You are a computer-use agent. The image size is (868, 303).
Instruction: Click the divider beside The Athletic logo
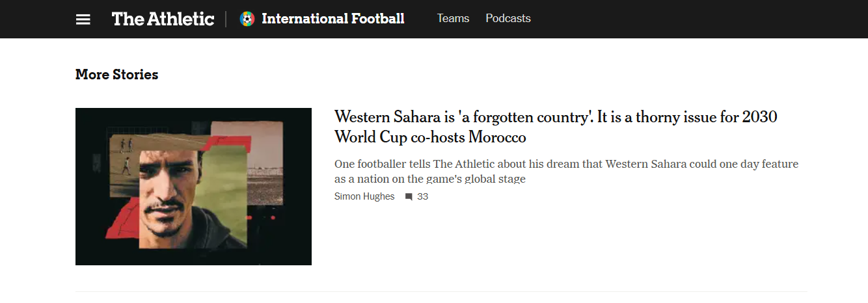(x=226, y=19)
